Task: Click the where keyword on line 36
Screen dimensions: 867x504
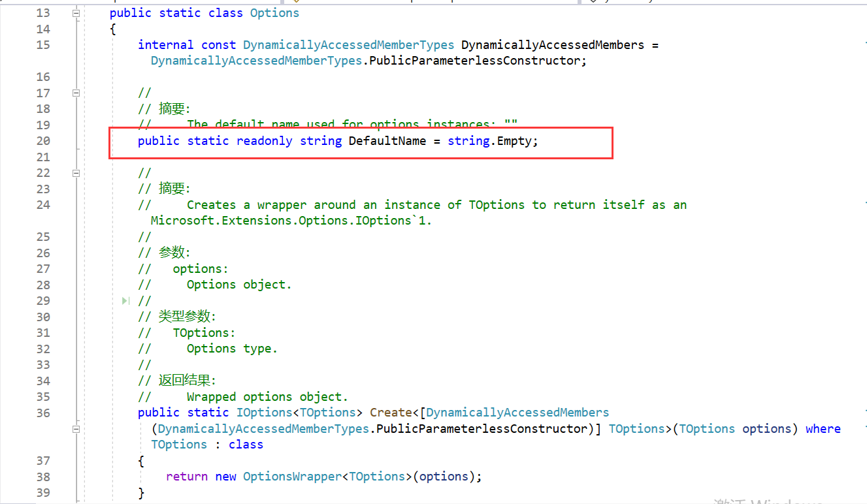Action: coord(823,429)
